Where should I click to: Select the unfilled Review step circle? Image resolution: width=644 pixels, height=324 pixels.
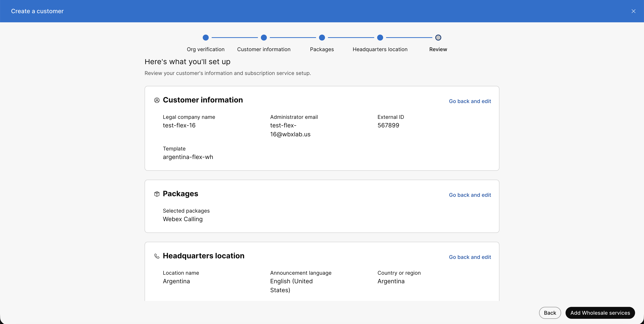click(x=438, y=37)
